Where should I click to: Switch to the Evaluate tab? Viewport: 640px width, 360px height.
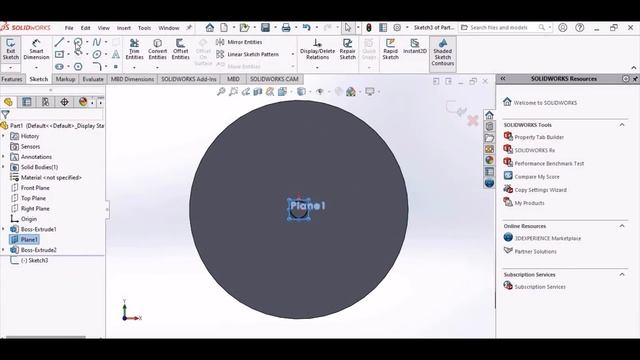(93, 79)
